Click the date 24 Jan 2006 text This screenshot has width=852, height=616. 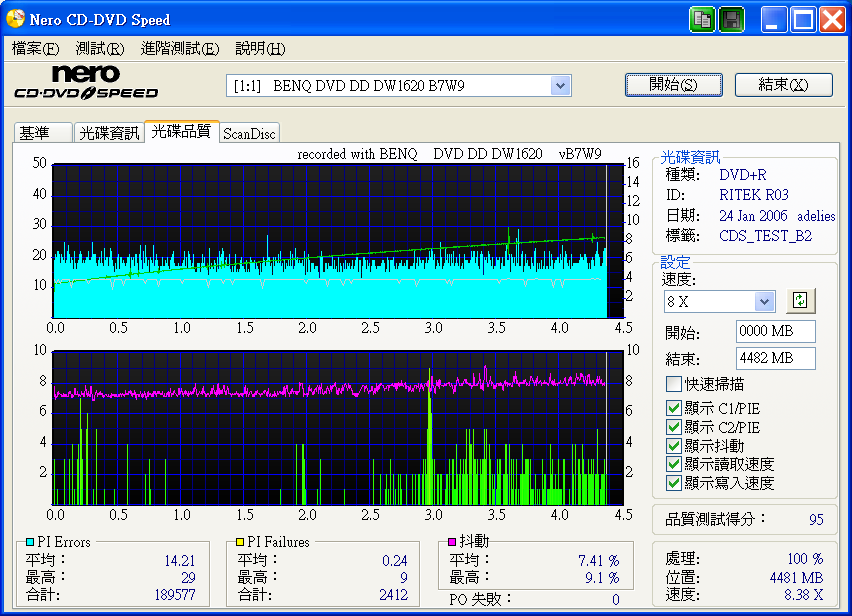tap(753, 216)
